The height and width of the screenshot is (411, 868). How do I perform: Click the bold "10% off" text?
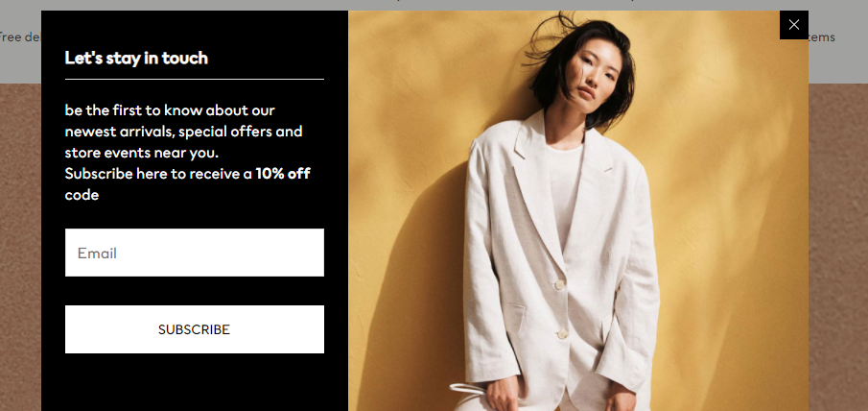click(x=282, y=174)
